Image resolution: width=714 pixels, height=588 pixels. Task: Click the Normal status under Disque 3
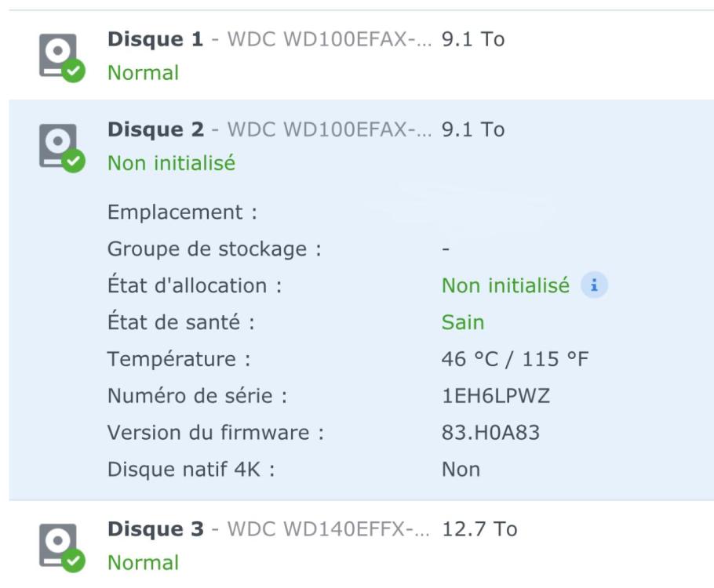(143, 563)
